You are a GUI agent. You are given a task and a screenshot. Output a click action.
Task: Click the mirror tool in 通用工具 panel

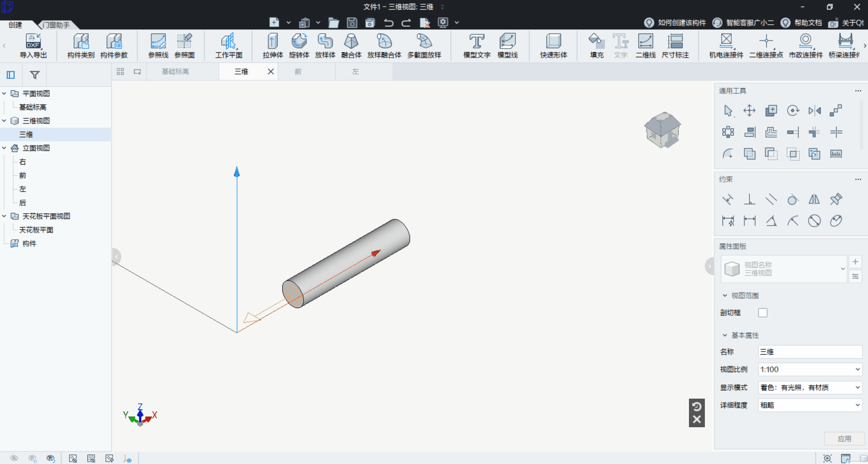(x=814, y=111)
